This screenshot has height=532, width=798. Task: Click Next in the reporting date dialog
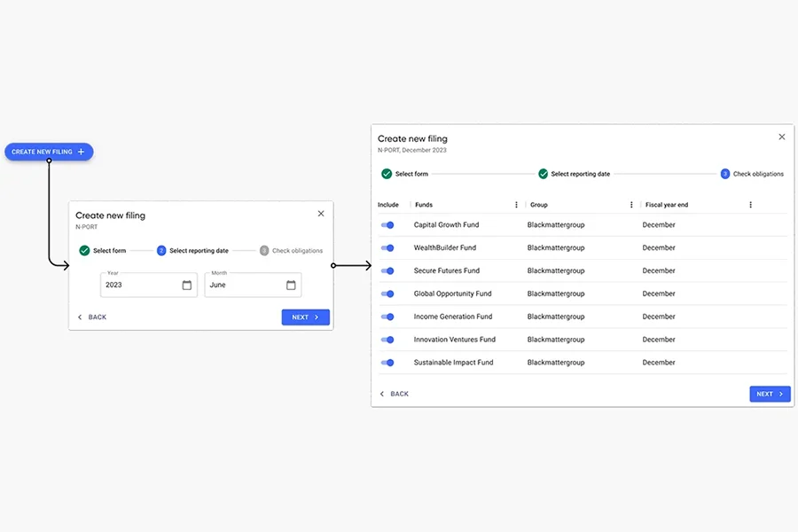pyautogui.click(x=305, y=317)
